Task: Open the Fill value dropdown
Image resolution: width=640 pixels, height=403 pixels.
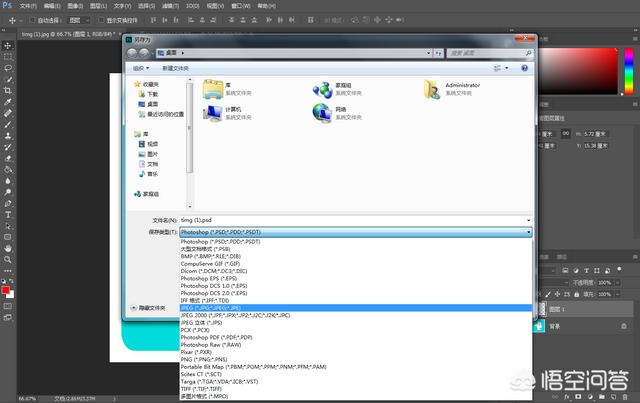Action: click(x=618, y=294)
